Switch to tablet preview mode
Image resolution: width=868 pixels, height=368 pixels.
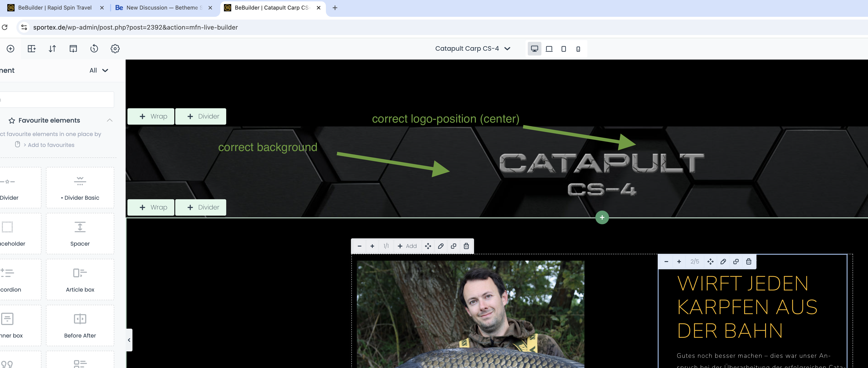click(x=564, y=49)
